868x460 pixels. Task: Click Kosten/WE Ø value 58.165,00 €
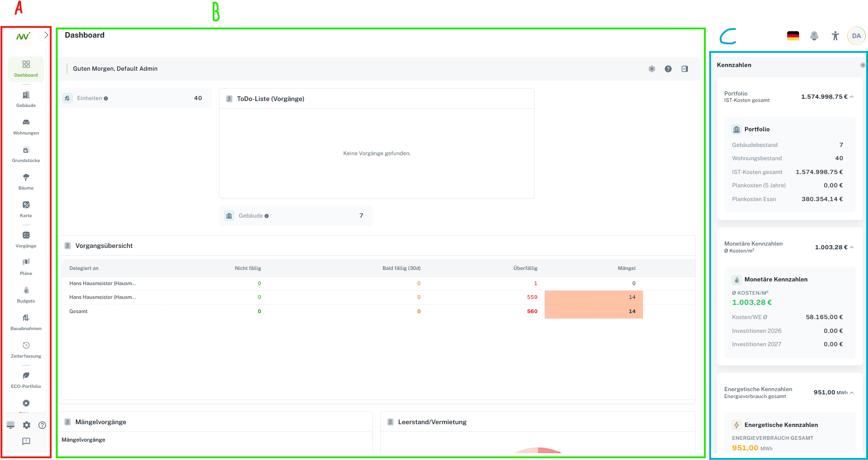click(x=824, y=317)
